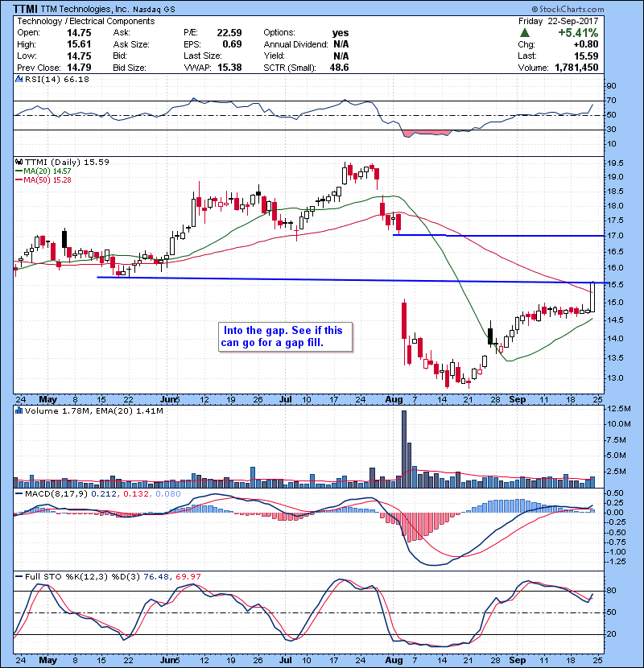Image resolution: width=644 pixels, height=668 pixels.
Task: Click the TTMI (Daily) candlestick icon
Action: (x=19, y=162)
